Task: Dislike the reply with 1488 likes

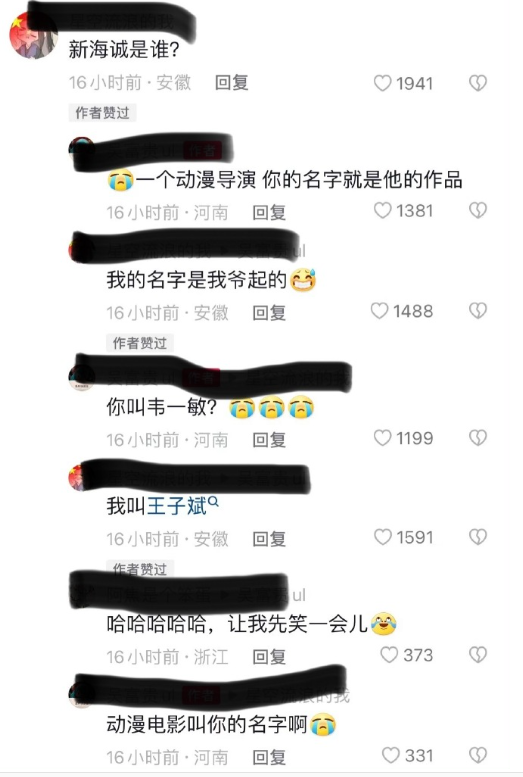Action: 478,311
